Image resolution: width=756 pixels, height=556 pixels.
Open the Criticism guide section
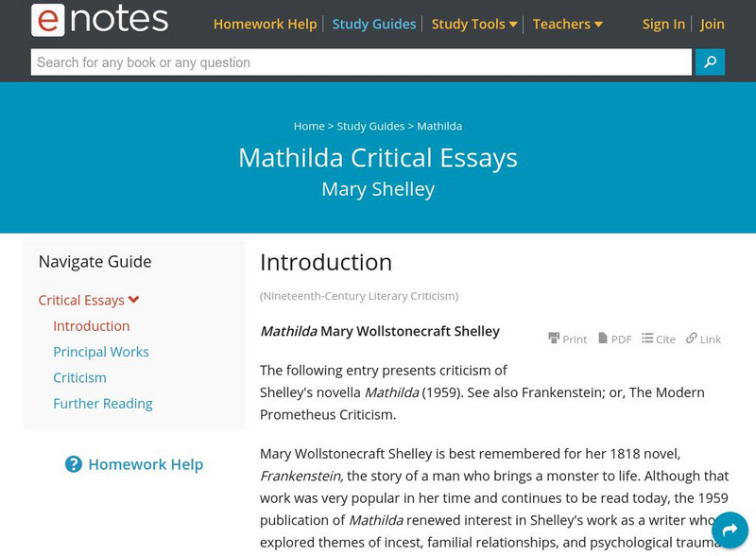pyautogui.click(x=79, y=377)
